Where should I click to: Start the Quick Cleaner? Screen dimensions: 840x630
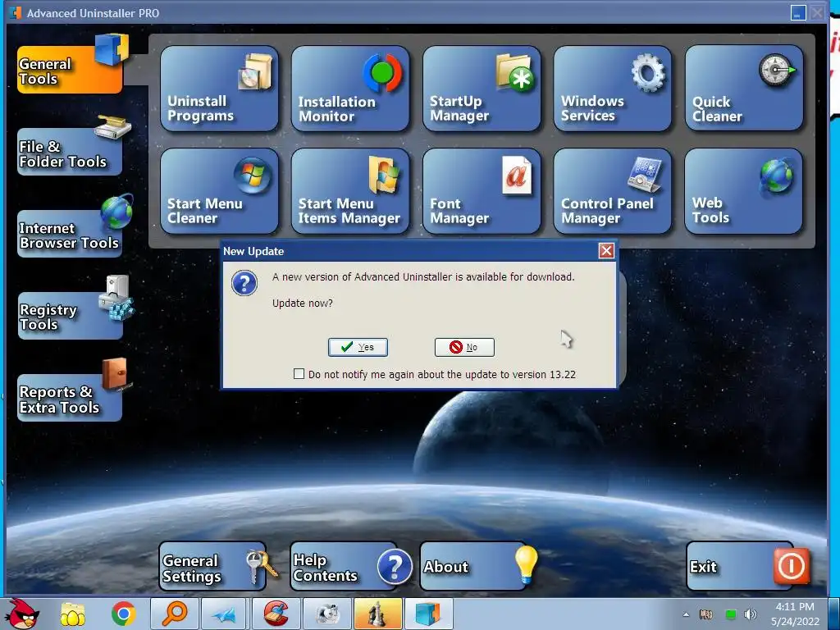click(x=743, y=89)
